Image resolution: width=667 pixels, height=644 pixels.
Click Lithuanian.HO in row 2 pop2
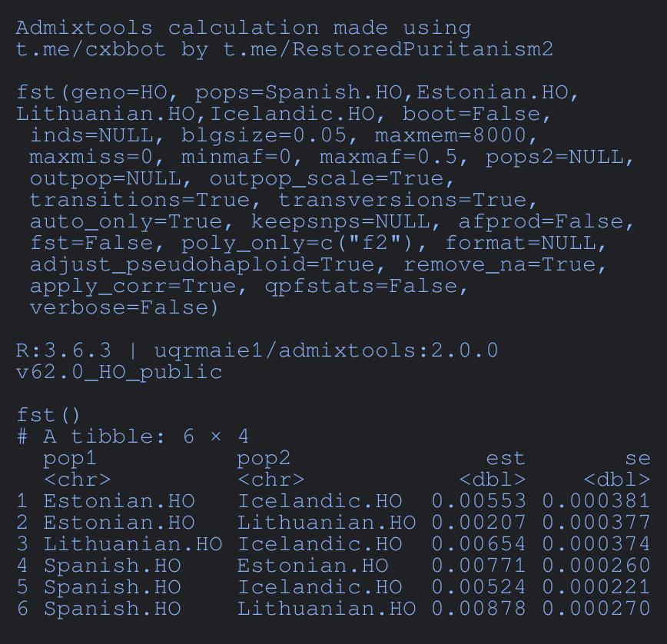(x=326, y=523)
